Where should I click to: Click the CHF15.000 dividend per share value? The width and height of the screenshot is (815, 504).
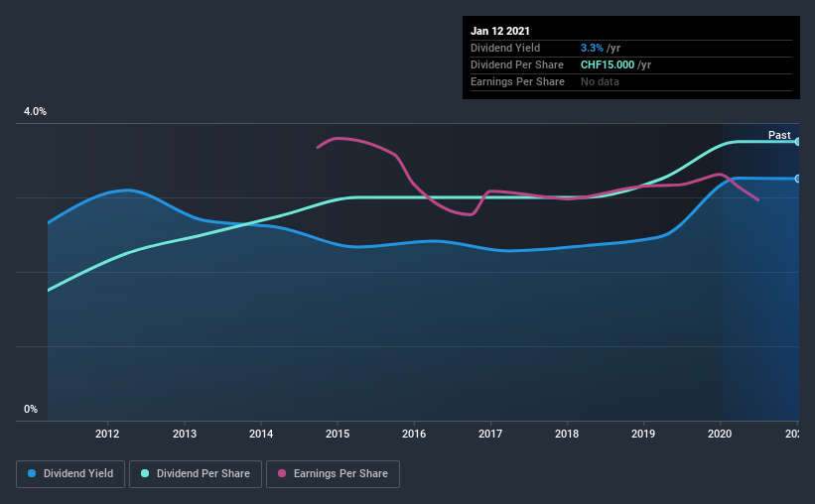click(608, 64)
